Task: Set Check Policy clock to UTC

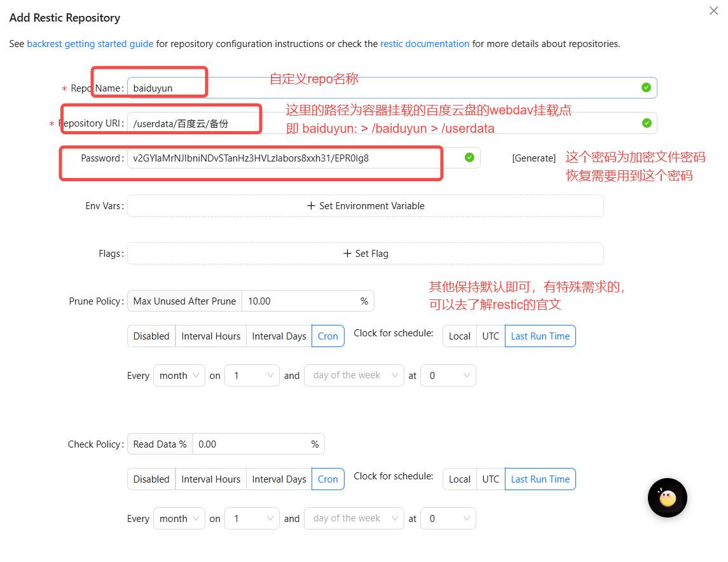Action: [490, 479]
